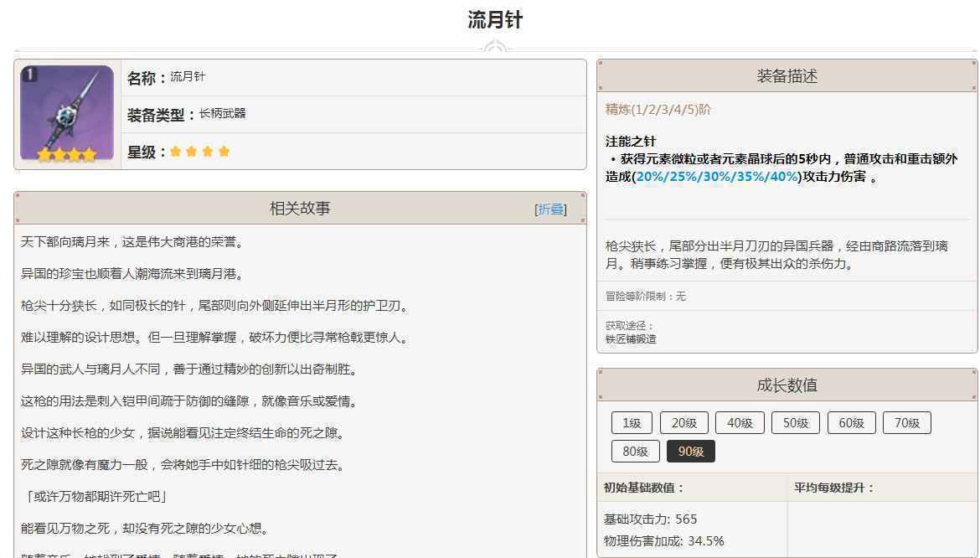
Task: Click the story line 「或许万物都期许死亡吧」
Action: [x=95, y=497]
